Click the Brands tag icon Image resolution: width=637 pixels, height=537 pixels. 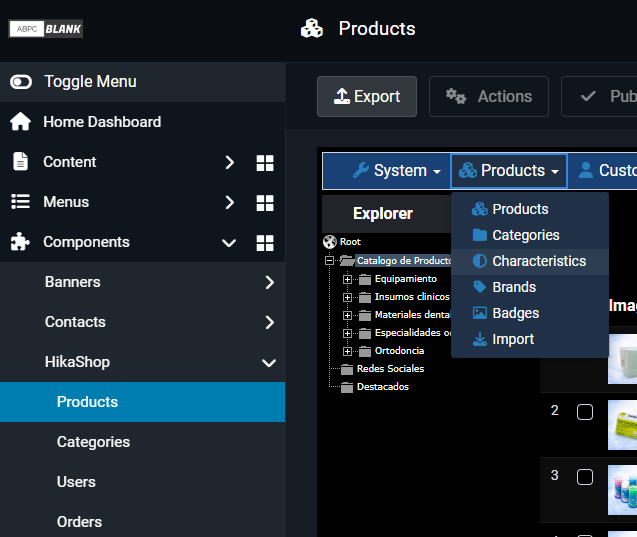point(480,287)
